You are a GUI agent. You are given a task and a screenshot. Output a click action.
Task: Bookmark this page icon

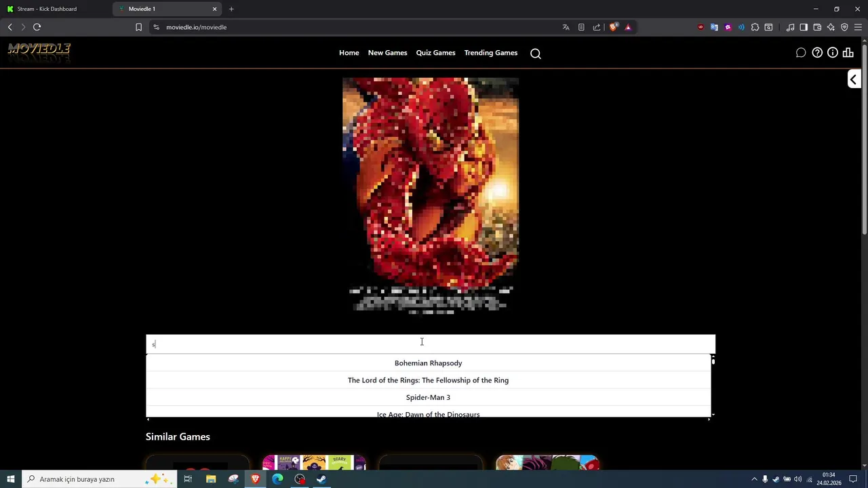pos(138,27)
